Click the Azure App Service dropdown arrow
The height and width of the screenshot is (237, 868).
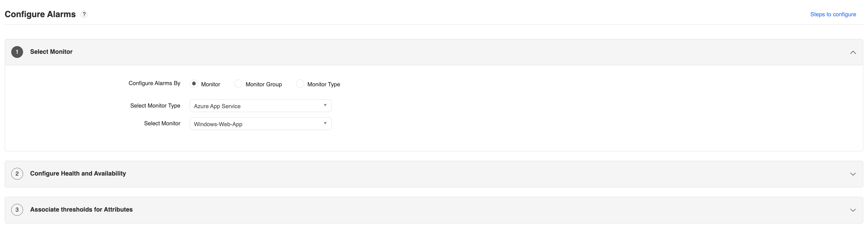coord(325,105)
